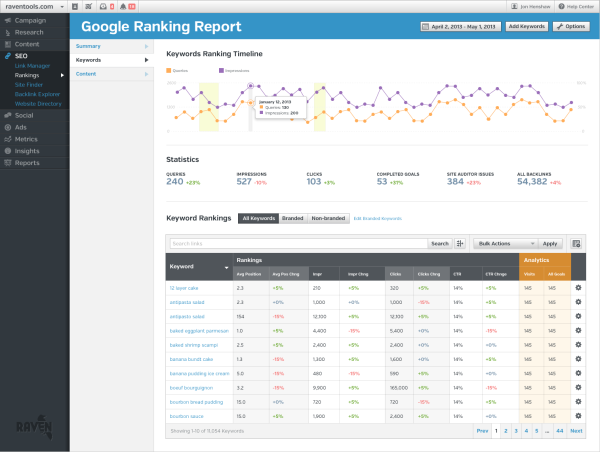
Task: Go to page 44 in pagination
Action: pos(559,431)
